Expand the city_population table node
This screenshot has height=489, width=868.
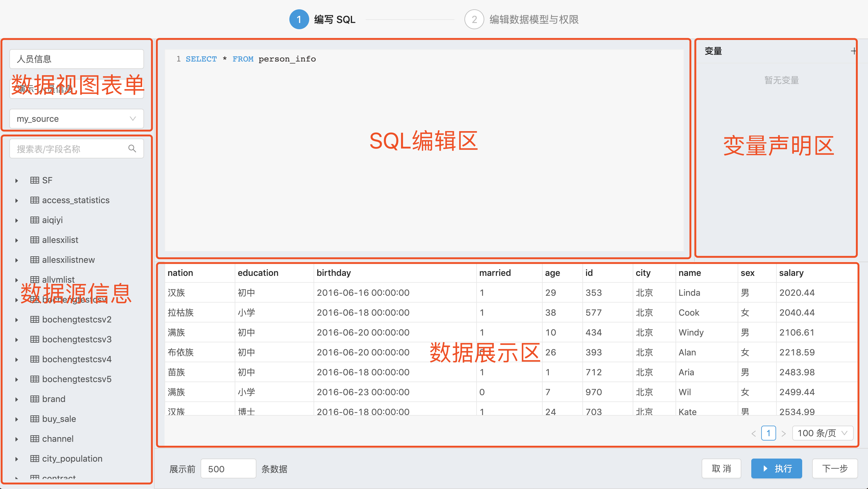(16, 459)
